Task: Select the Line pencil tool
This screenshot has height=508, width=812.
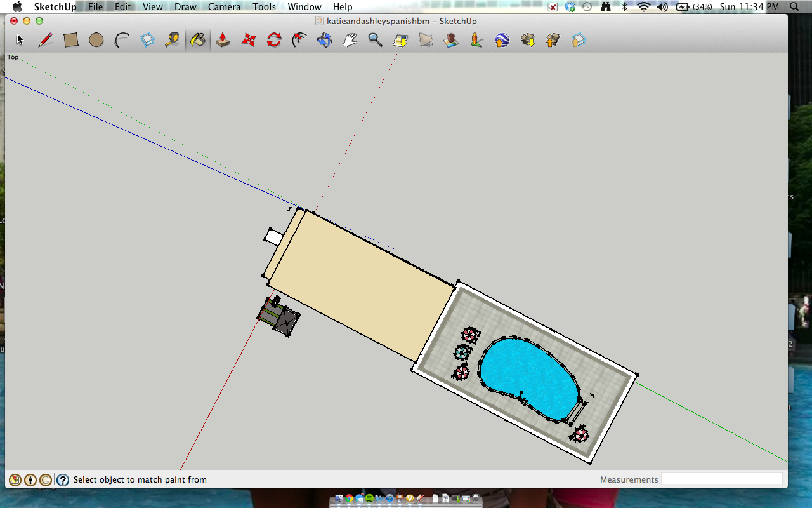Action: point(45,41)
